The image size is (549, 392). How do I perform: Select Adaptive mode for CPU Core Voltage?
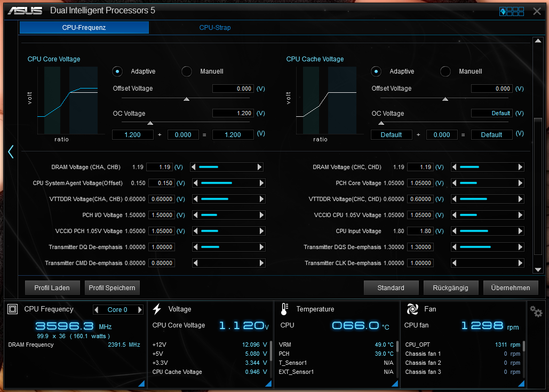(x=117, y=71)
